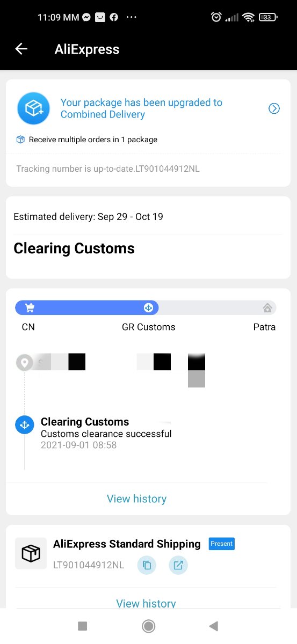Screen dimensions: 297x644
Task: Tap the Present badge label
Action: coord(221,544)
